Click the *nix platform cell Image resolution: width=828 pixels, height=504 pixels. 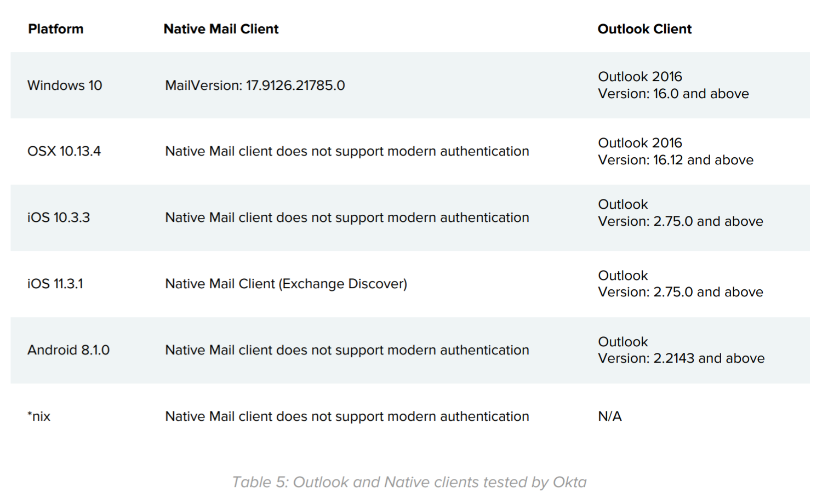(x=39, y=416)
